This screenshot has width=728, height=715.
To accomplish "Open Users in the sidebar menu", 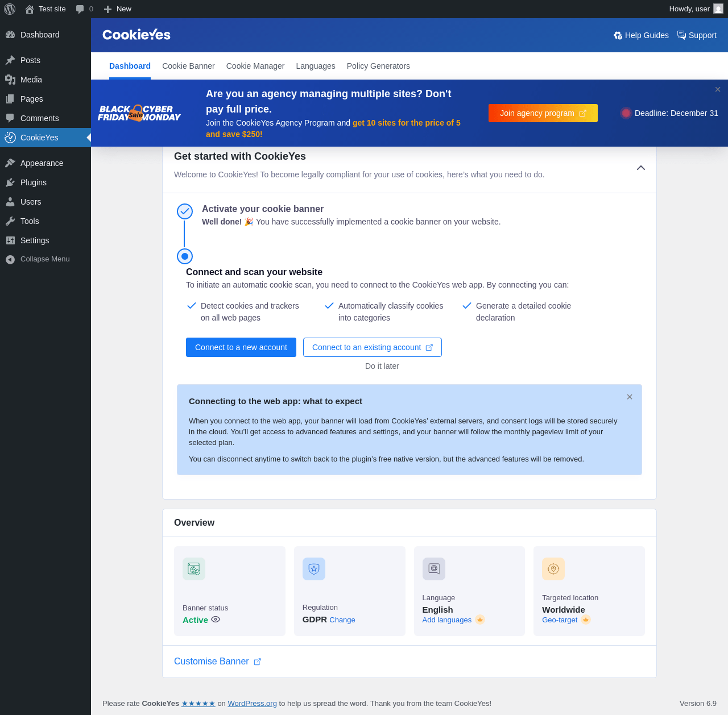I will tap(45, 202).
